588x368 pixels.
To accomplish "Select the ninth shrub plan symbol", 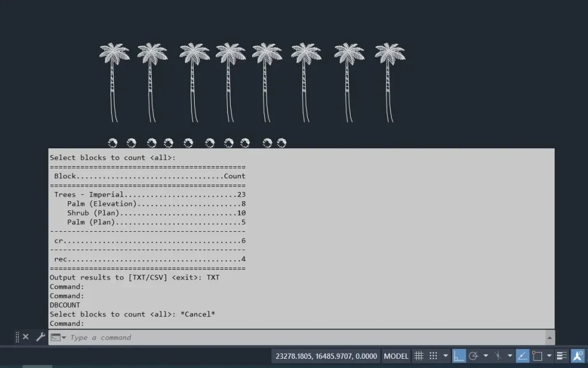I will [x=267, y=143].
